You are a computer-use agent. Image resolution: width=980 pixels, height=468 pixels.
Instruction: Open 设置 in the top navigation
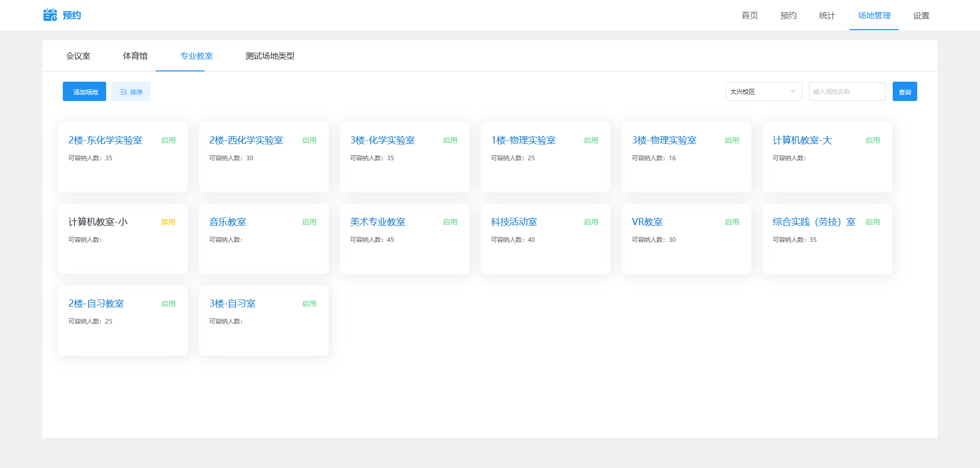point(921,16)
